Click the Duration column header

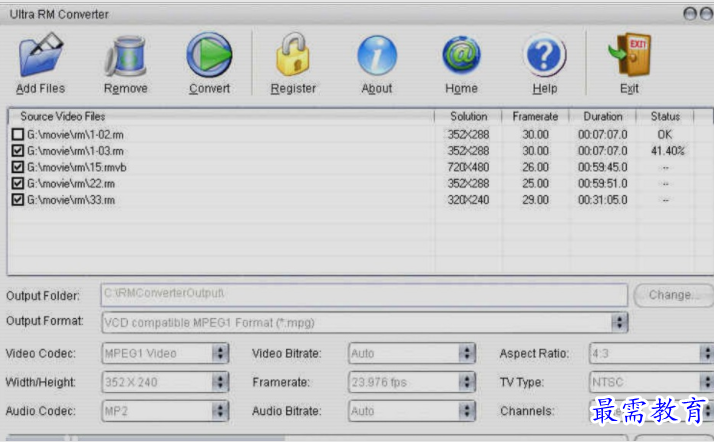click(603, 117)
